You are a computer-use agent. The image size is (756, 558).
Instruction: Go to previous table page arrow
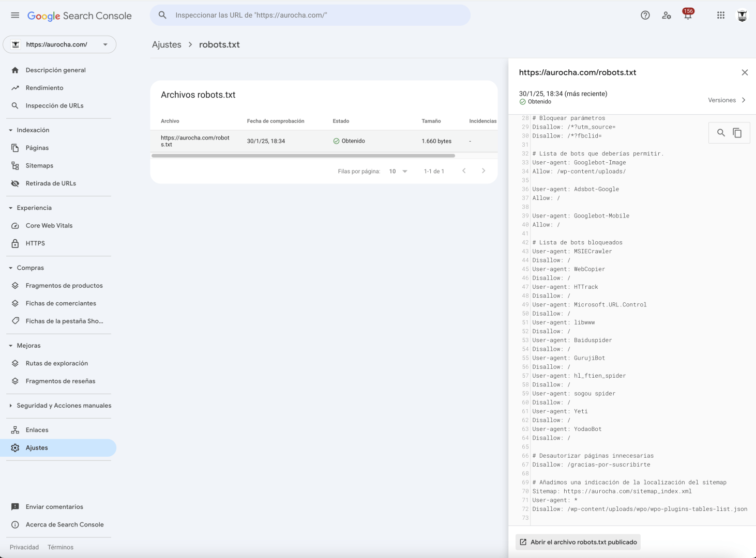tap(464, 171)
